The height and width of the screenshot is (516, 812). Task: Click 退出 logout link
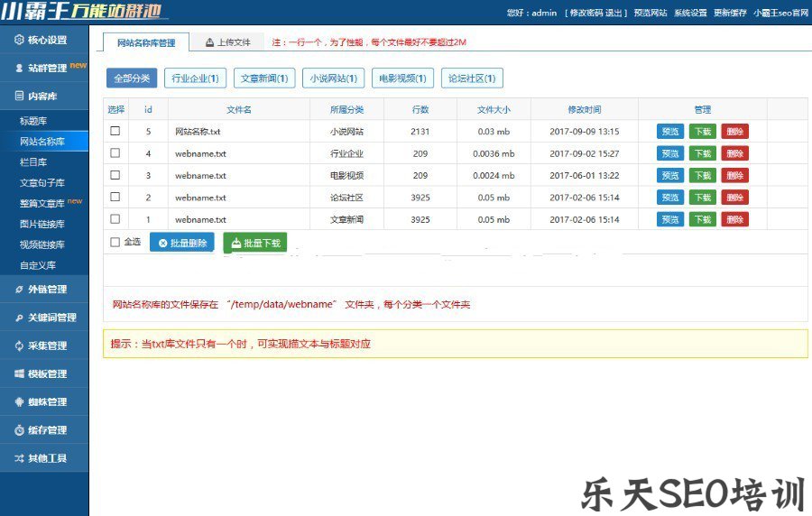coord(614,13)
